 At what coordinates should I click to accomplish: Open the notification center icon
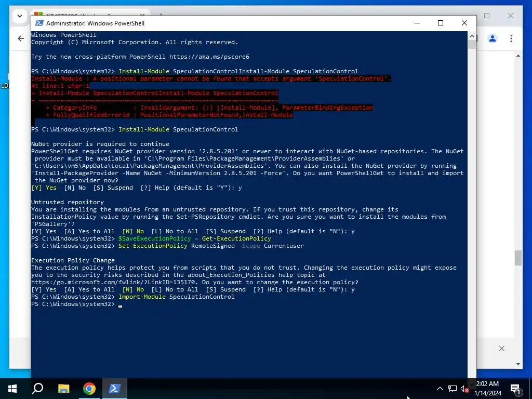coord(515,389)
